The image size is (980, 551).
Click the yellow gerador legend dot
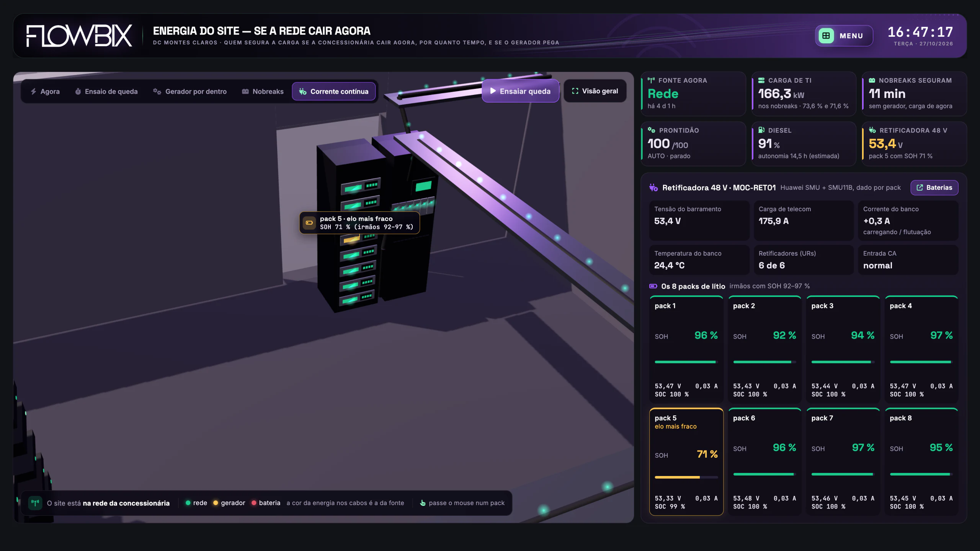pyautogui.click(x=216, y=503)
